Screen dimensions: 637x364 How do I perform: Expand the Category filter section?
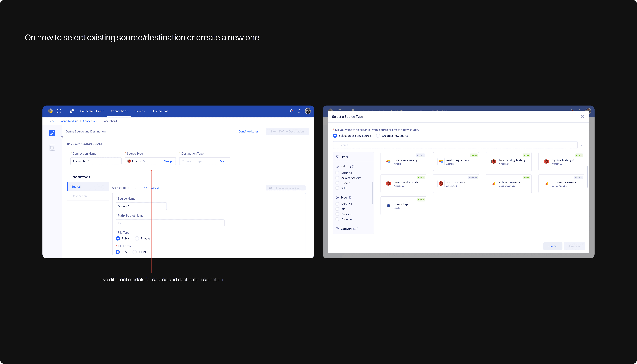click(x=337, y=229)
